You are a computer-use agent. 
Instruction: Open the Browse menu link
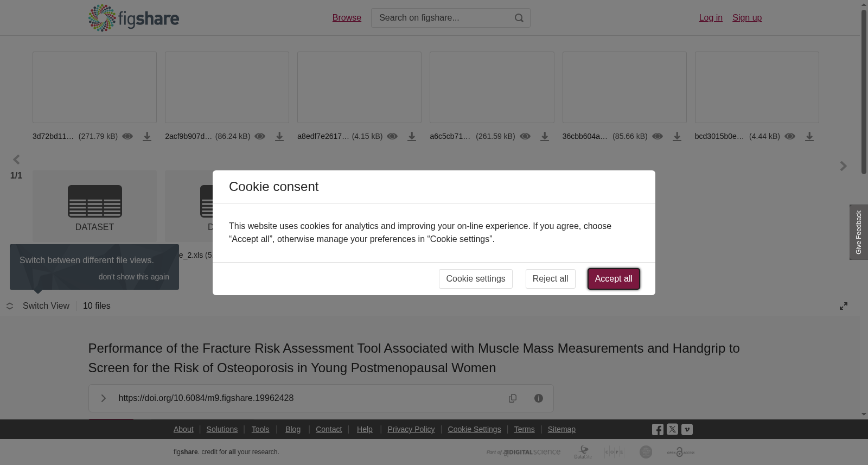point(347,18)
